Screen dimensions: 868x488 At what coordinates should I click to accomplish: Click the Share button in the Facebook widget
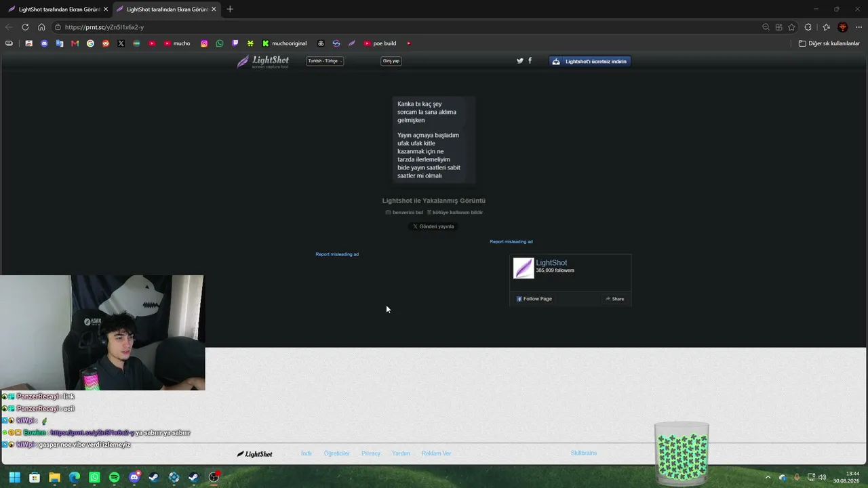tap(614, 299)
